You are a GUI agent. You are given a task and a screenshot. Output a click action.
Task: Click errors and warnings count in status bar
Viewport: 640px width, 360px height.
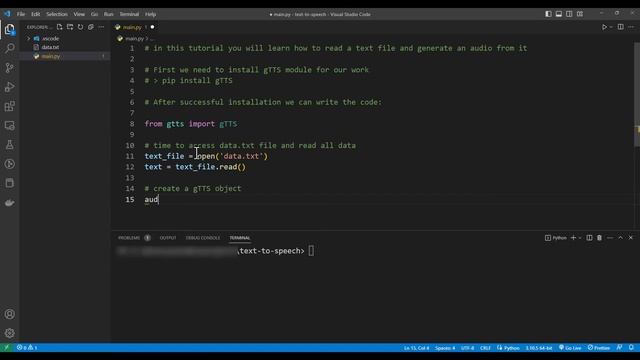tap(27, 348)
